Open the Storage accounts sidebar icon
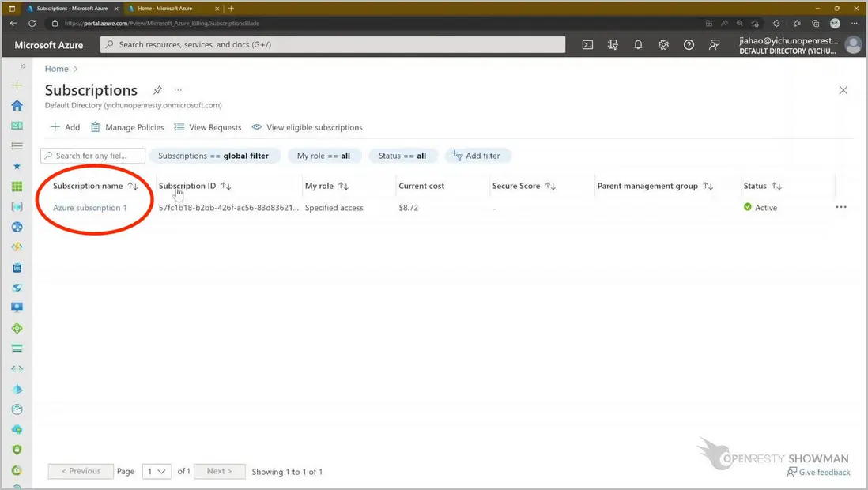This screenshot has width=868, height=490. point(17,349)
